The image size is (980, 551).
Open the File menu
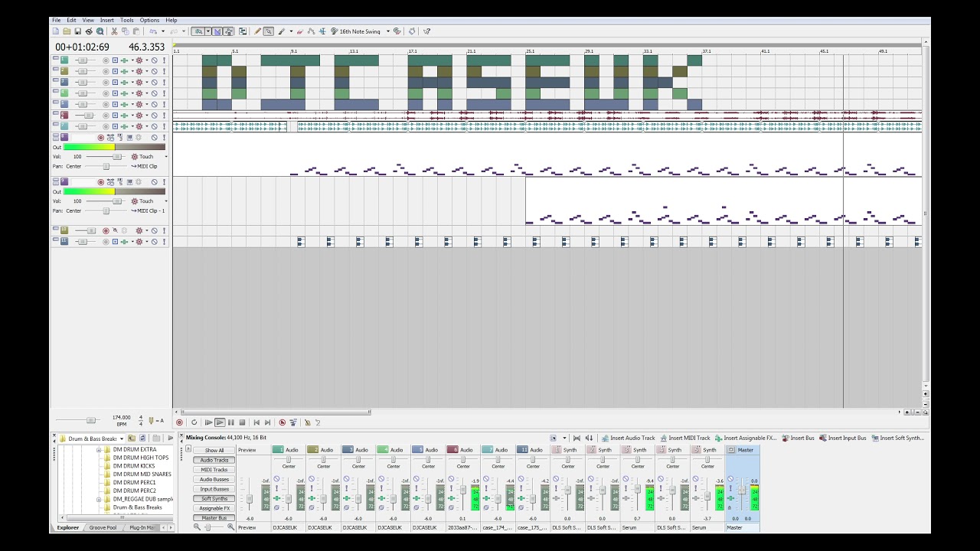[57, 20]
